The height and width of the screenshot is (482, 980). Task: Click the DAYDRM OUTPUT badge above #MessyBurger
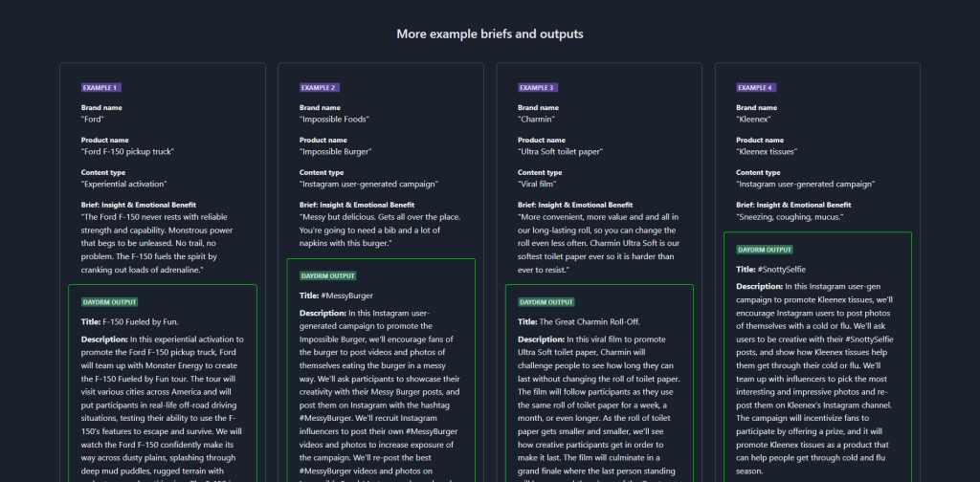330,275
